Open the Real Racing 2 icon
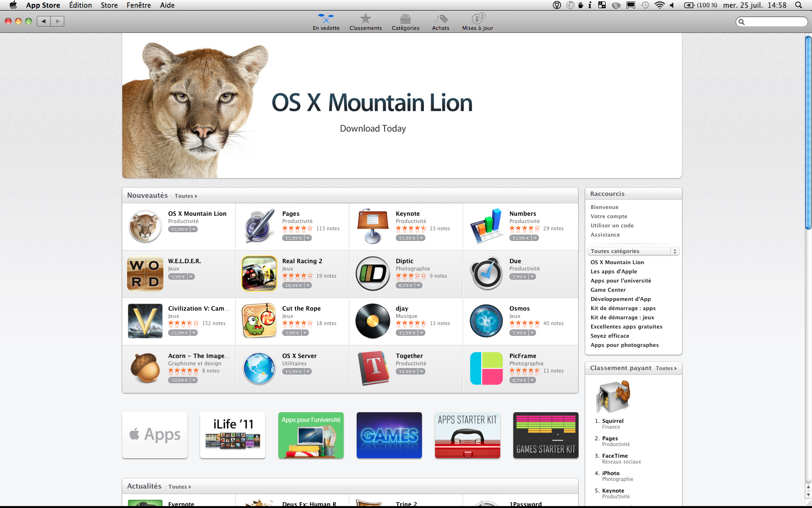The height and width of the screenshot is (508, 812). click(260, 274)
